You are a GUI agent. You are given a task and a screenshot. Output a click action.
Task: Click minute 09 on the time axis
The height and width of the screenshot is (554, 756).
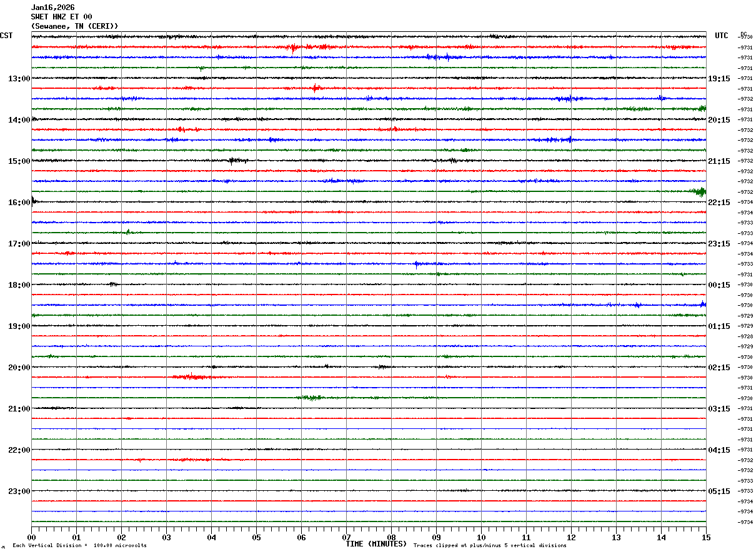436,537
